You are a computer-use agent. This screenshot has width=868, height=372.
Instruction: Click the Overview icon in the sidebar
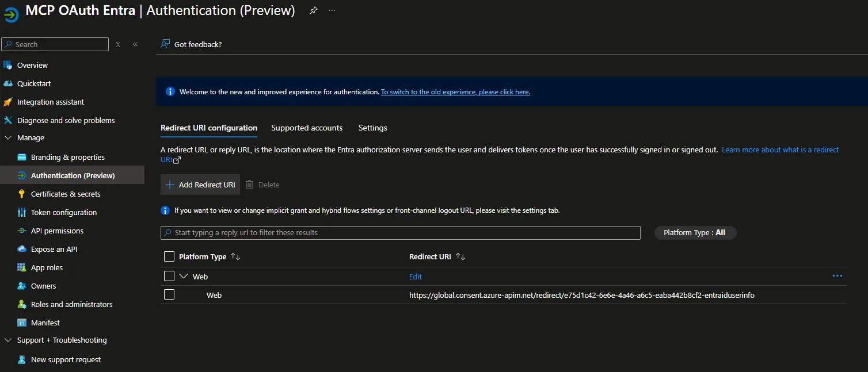tap(7, 65)
